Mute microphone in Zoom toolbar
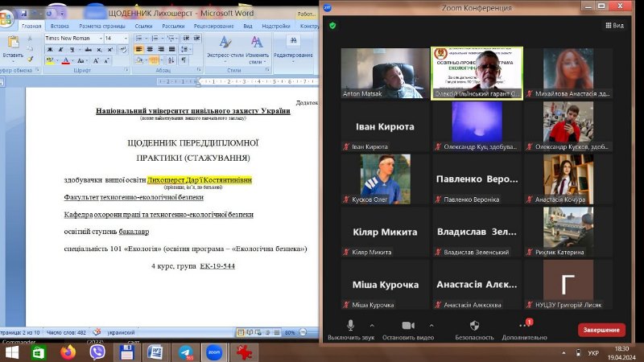 pyautogui.click(x=350, y=325)
